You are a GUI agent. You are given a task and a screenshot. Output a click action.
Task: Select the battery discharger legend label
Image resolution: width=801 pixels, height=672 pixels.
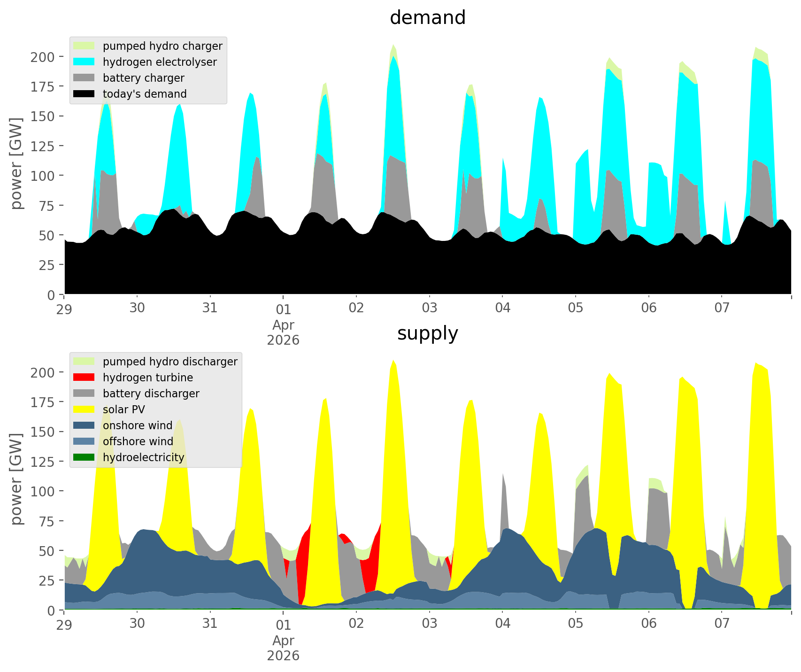tap(151, 394)
